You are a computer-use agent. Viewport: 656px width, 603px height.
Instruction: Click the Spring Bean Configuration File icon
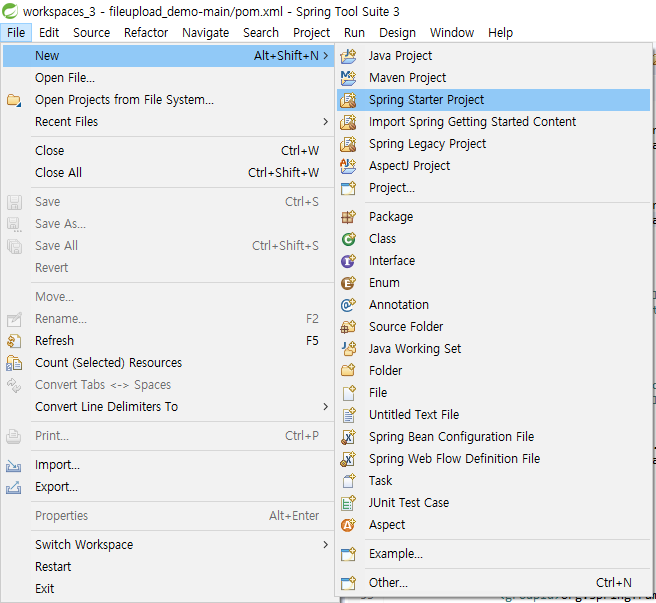click(x=348, y=437)
